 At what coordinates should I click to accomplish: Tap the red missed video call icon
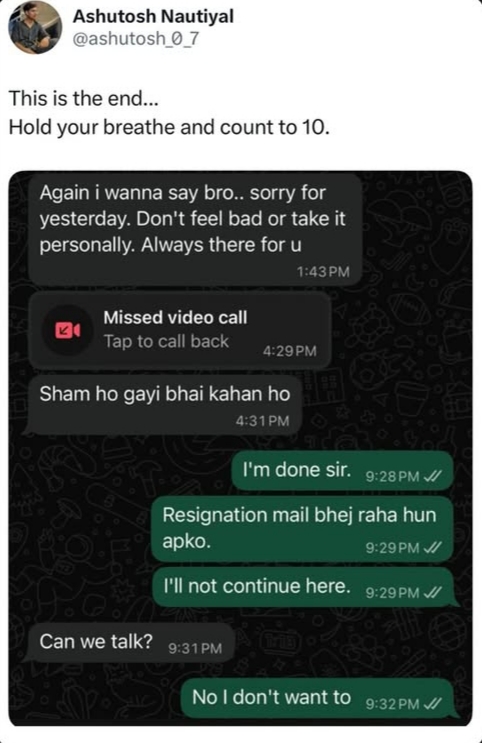pos(67,330)
